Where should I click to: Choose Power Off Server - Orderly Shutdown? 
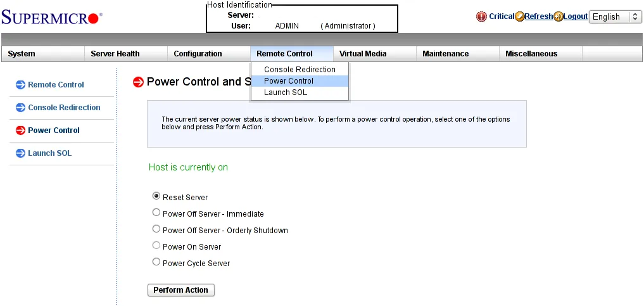pyautogui.click(x=156, y=229)
